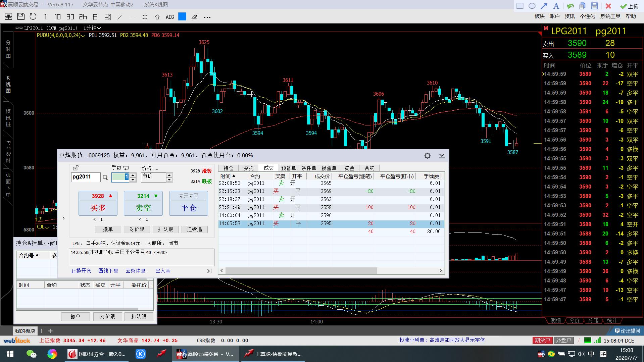Select the blue arrow annotation tool
The width and height of the screenshot is (644, 362).
point(544,6)
